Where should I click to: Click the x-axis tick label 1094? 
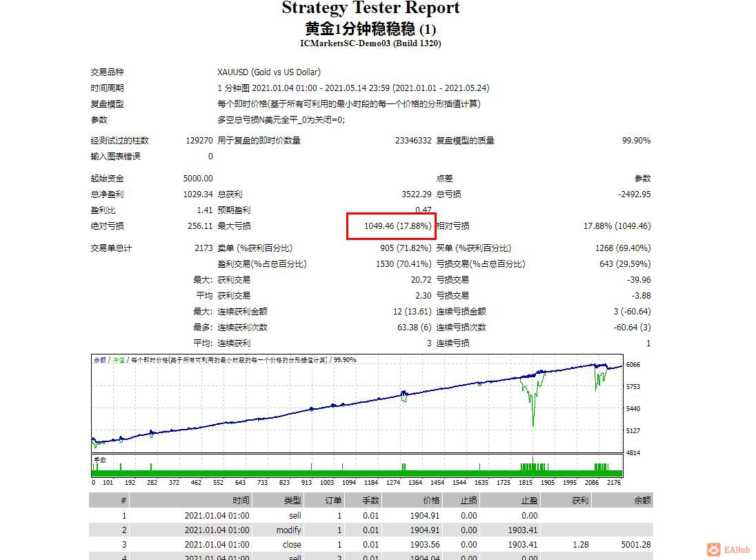pyautogui.click(x=349, y=483)
